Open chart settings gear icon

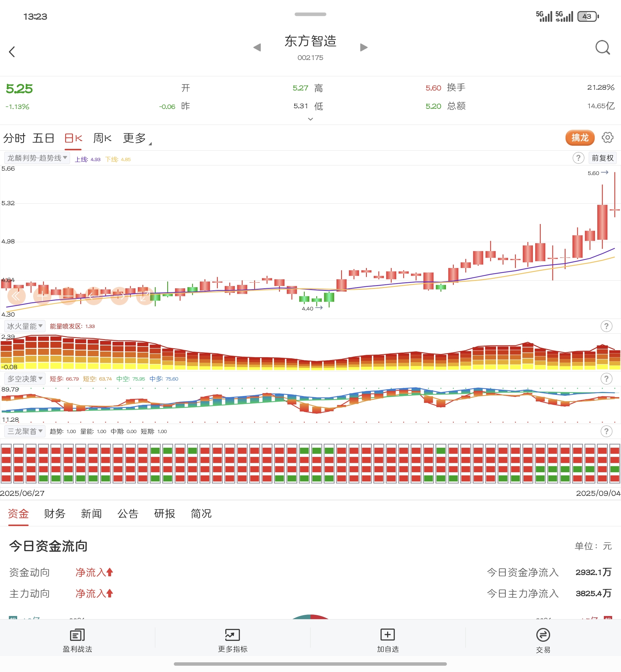(607, 137)
